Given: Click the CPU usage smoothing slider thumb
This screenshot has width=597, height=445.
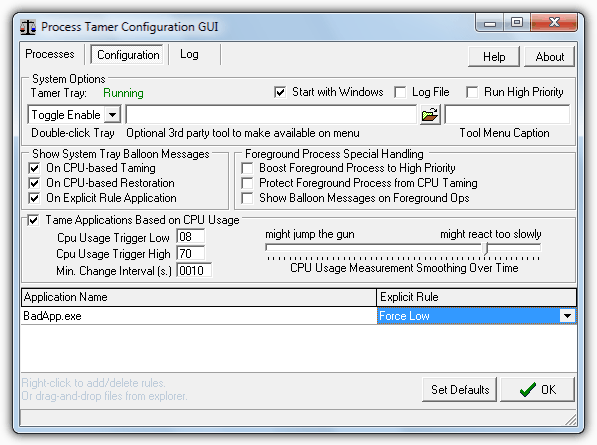Looking at the screenshot, I should (485, 248).
